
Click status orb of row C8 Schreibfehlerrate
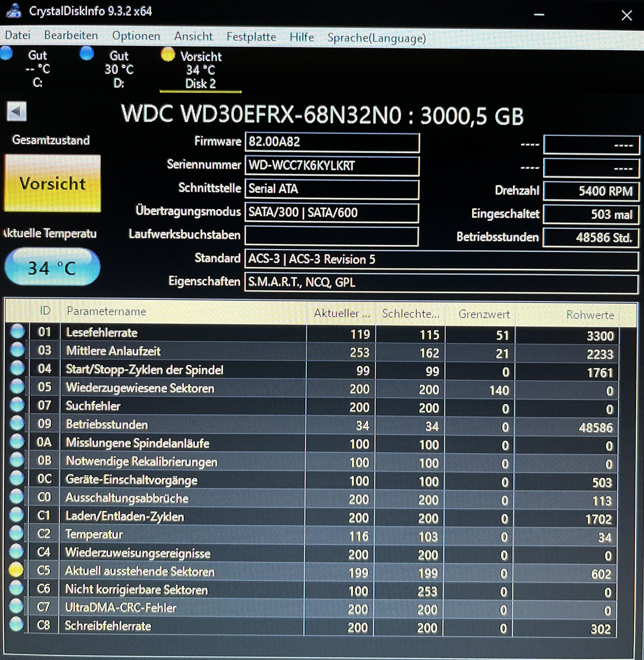[16, 624]
